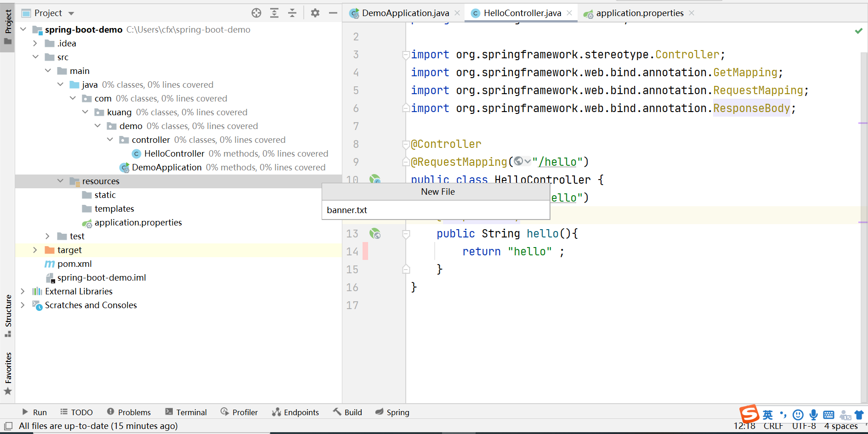Open the Run tool window
Viewport: 868px width, 434px height.
click(34, 412)
